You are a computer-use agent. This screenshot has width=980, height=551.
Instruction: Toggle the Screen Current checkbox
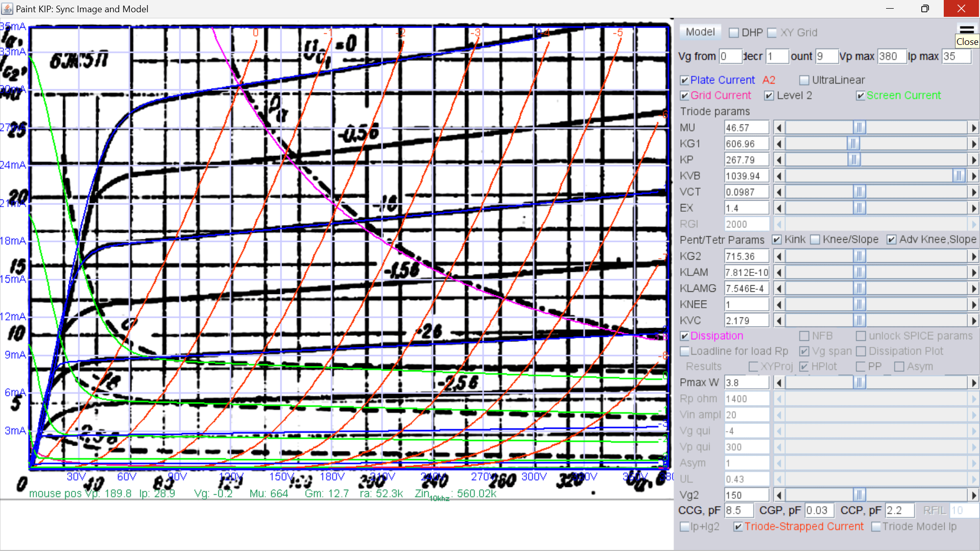(x=860, y=96)
